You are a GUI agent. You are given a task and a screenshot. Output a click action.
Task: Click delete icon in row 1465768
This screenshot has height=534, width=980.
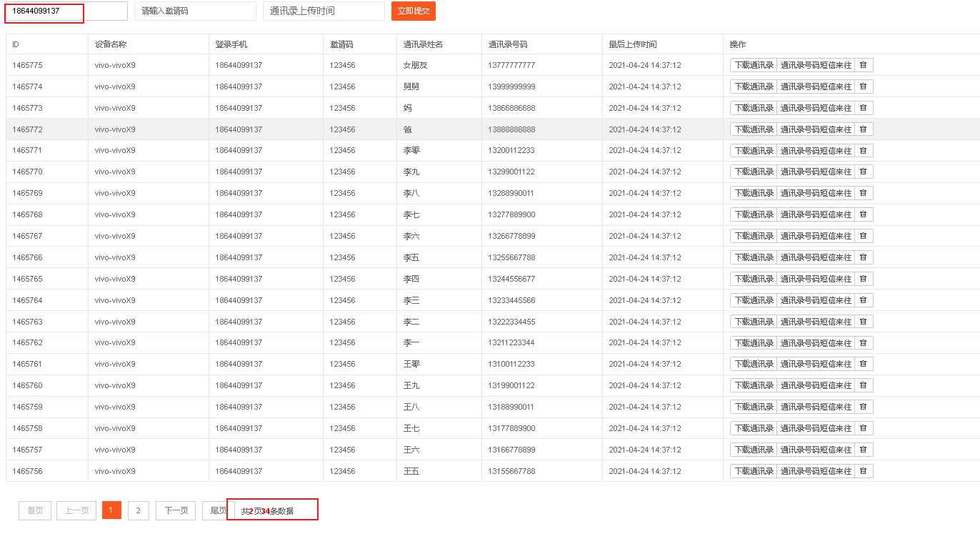click(x=864, y=214)
